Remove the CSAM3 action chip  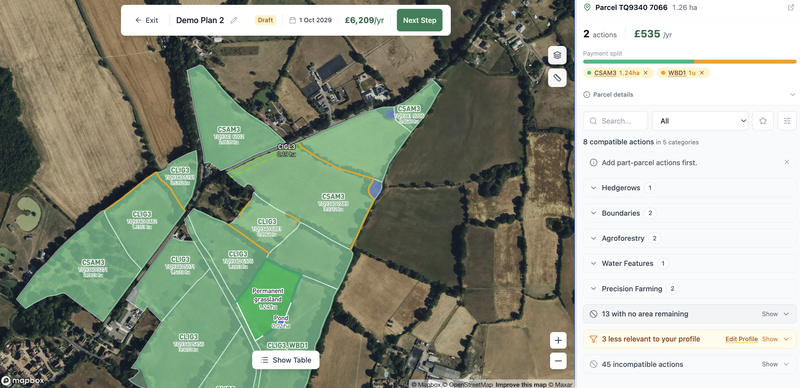point(645,73)
